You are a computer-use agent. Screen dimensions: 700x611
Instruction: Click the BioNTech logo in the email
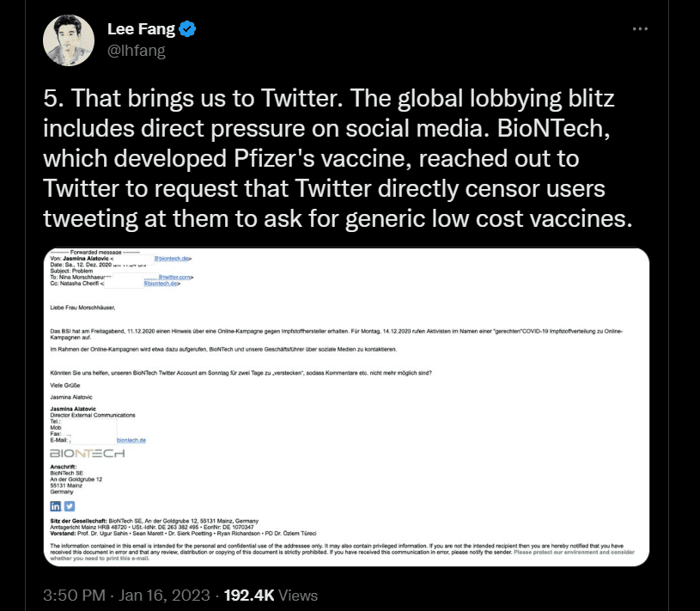click(86, 453)
